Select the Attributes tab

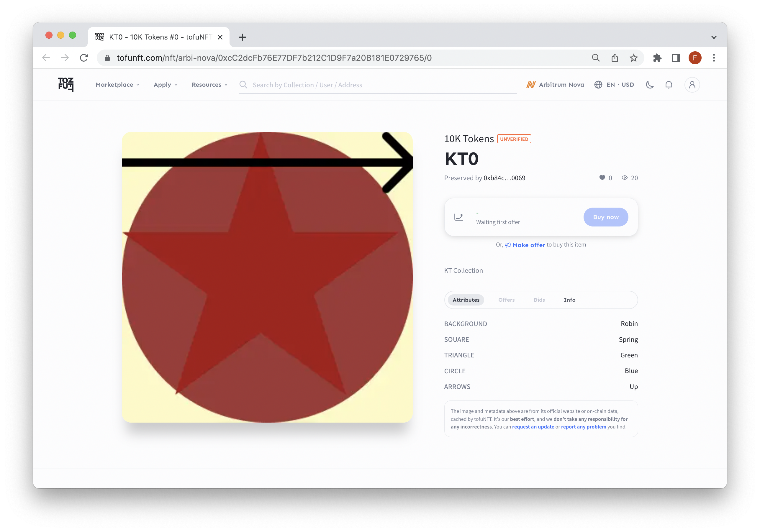click(x=466, y=300)
